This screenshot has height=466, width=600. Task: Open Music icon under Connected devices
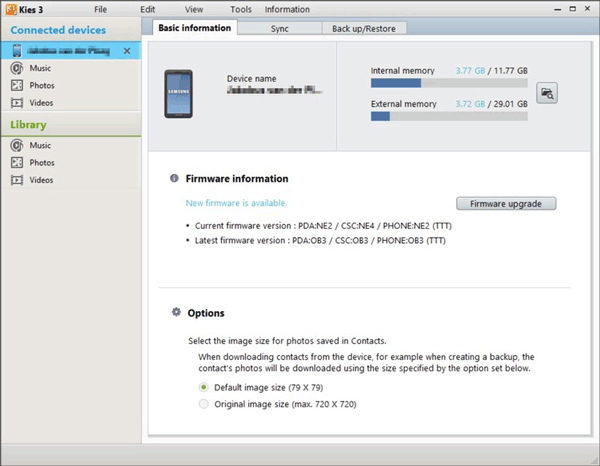click(16, 68)
